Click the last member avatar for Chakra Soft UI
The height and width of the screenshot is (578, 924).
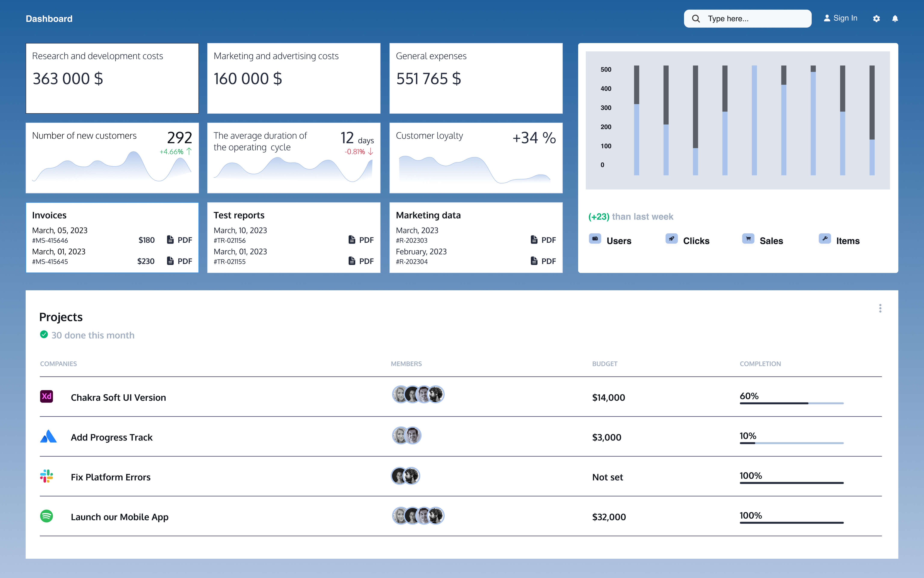(436, 394)
